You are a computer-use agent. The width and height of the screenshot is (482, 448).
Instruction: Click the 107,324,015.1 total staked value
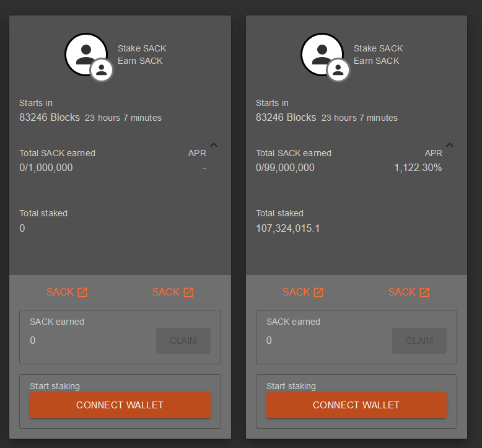coord(287,229)
